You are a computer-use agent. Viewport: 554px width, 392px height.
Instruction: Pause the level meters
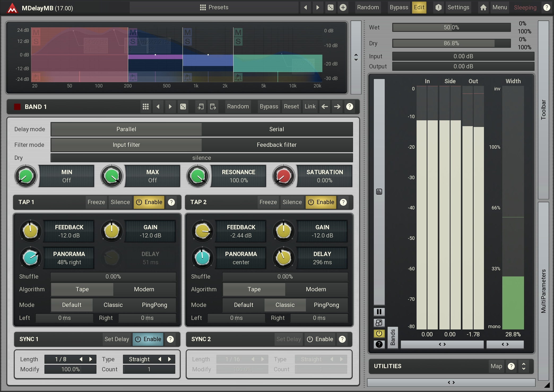pyautogui.click(x=379, y=312)
